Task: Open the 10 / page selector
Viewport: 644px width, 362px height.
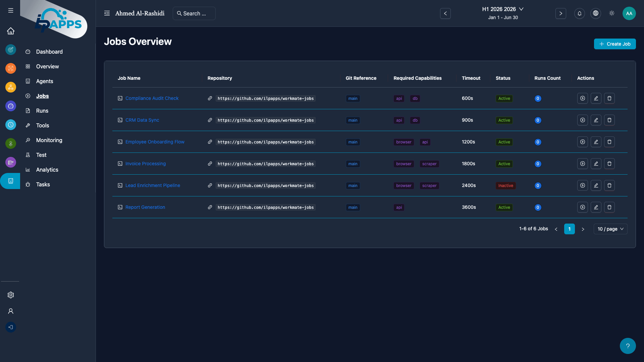Action: [610, 229]
